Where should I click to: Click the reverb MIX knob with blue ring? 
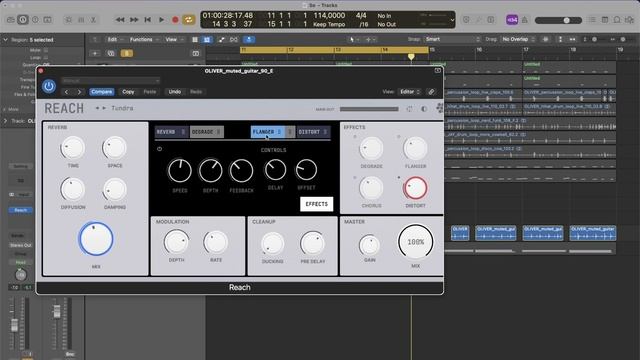(x=96, y=239)
